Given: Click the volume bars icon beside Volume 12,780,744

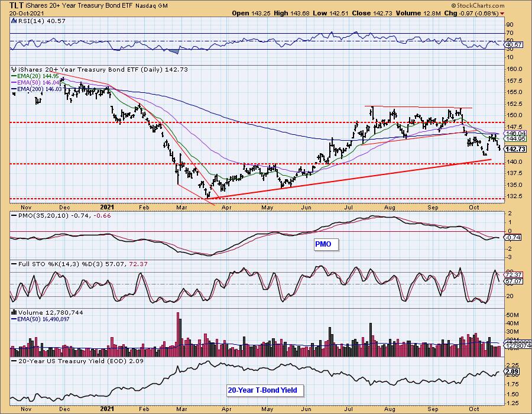Looking at the screenshot, I should click(x=14, y=312).
